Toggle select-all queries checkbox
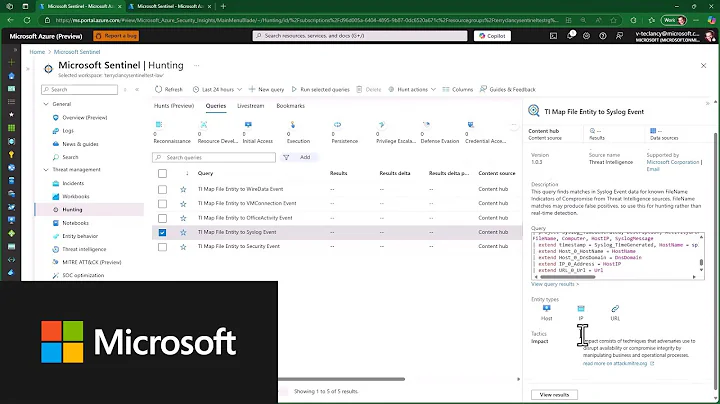Viewport: 720px width, 404px height. pos(163,174)
